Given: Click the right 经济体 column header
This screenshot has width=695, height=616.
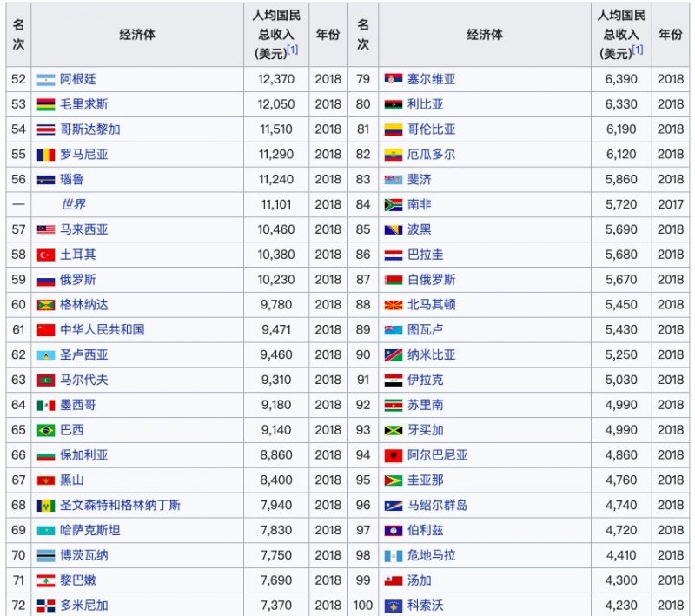Looking at the screenshot, I should [485, 35].
